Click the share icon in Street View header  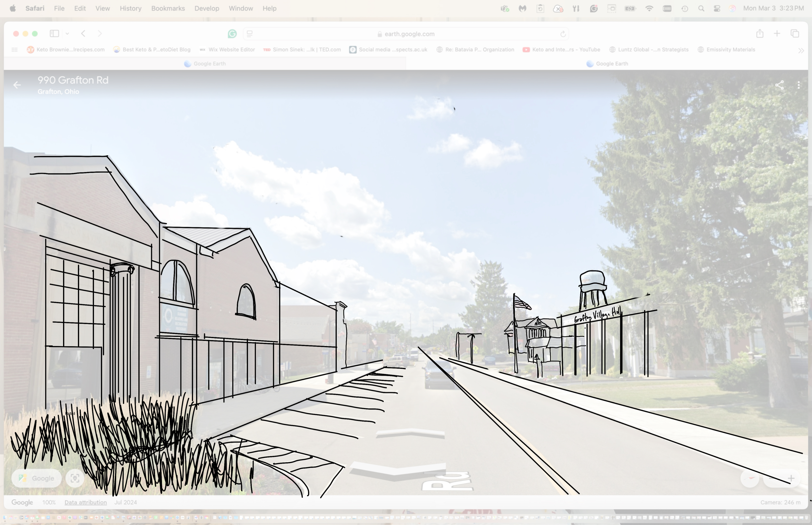[x=779, y=85]
